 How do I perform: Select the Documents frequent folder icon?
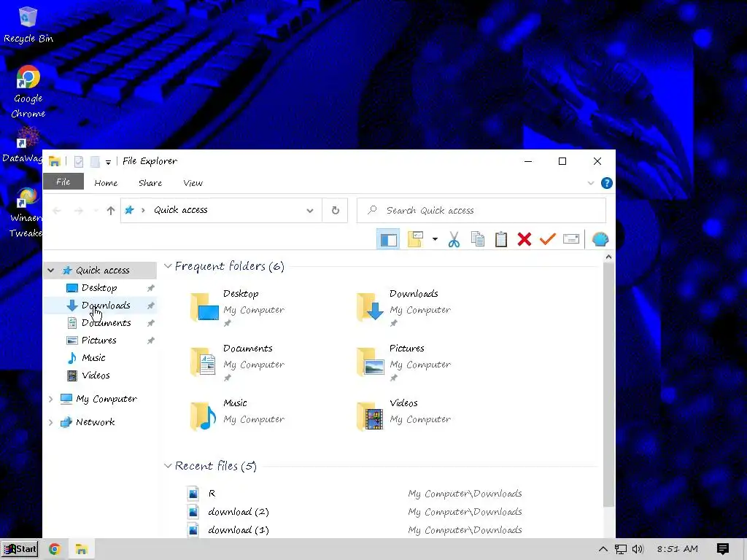(204, 362)
